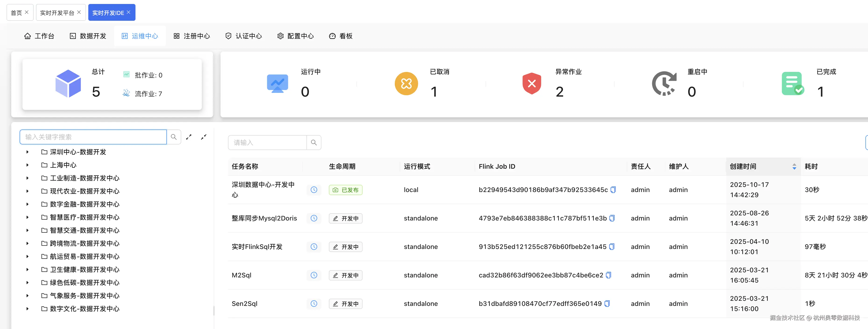868x329 pixels.
Task: Copy Flink Job ID of 深圳数据中心-开发中心
Action: tap(613, 190)
